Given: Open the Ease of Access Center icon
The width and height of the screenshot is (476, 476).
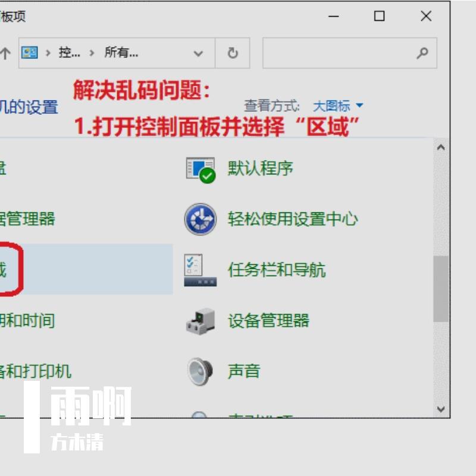Looking at the screenshot, I should 201,219.
